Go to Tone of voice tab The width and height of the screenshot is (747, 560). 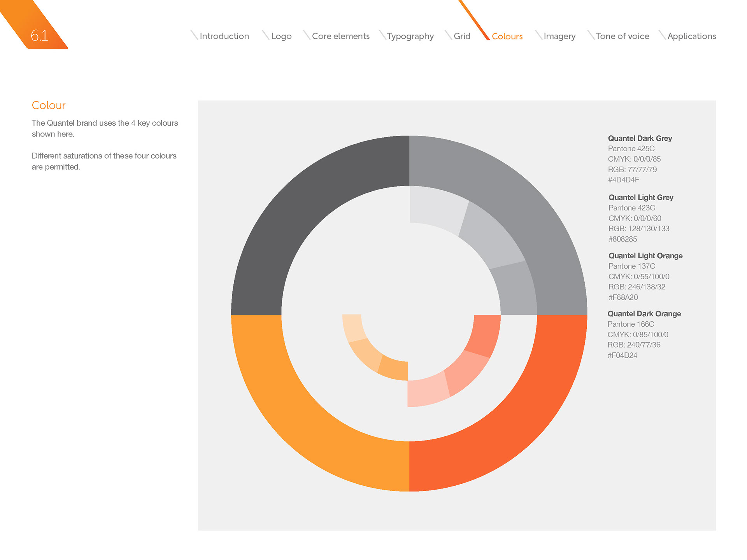[x=622, y=36]
